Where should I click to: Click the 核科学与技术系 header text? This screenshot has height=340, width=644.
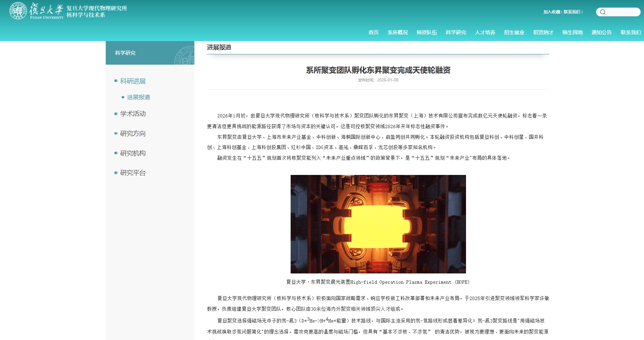click(86, 15)
